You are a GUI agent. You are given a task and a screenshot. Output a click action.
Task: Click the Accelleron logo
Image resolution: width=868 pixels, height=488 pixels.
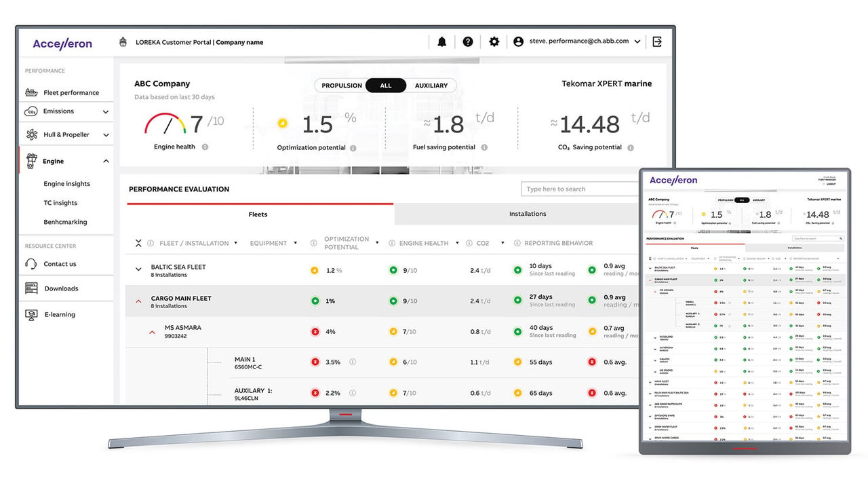tap(62, 43)
